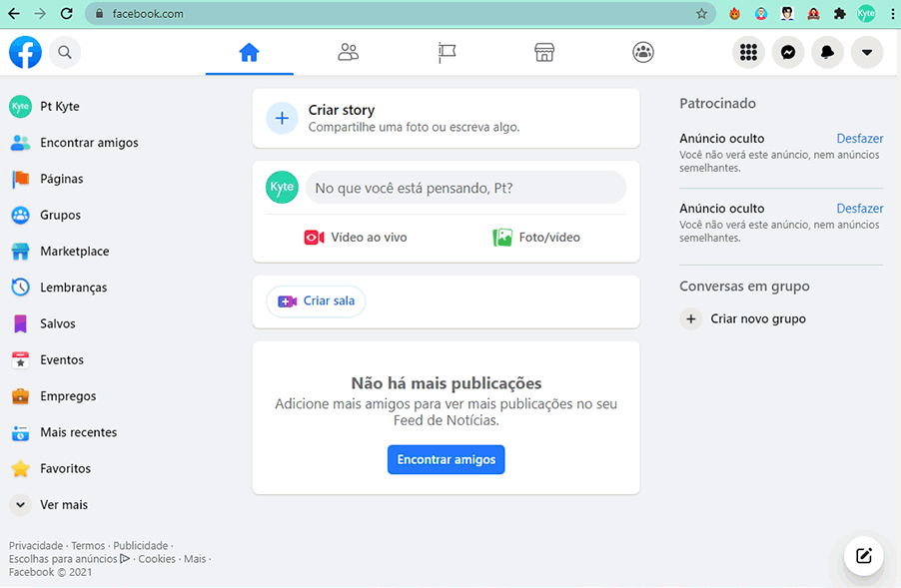
Task: Start a Vídeo ao vivo
Action: 356,238
